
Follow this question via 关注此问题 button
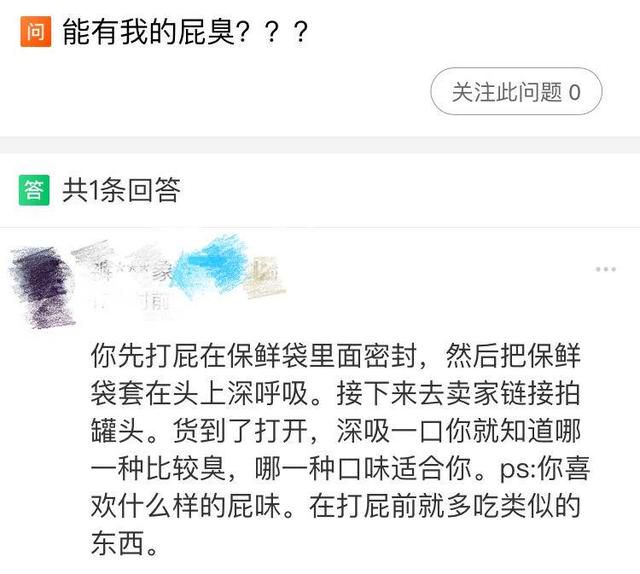pos(516,91)
